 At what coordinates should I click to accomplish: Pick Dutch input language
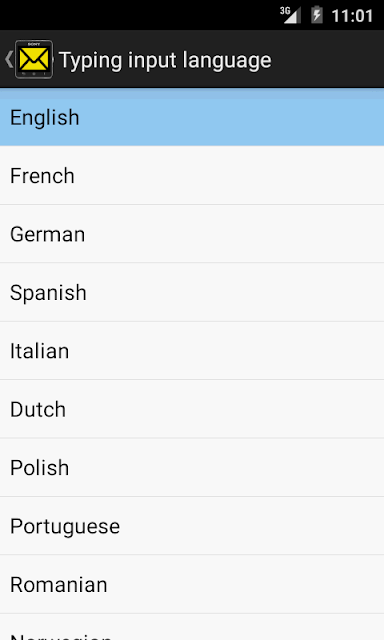coord(192,409)
